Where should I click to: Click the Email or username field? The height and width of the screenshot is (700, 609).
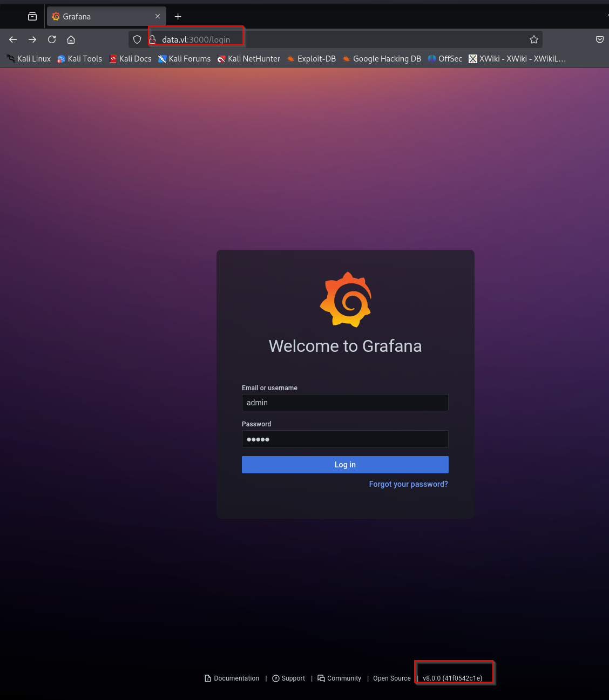[x=345, y=403]
